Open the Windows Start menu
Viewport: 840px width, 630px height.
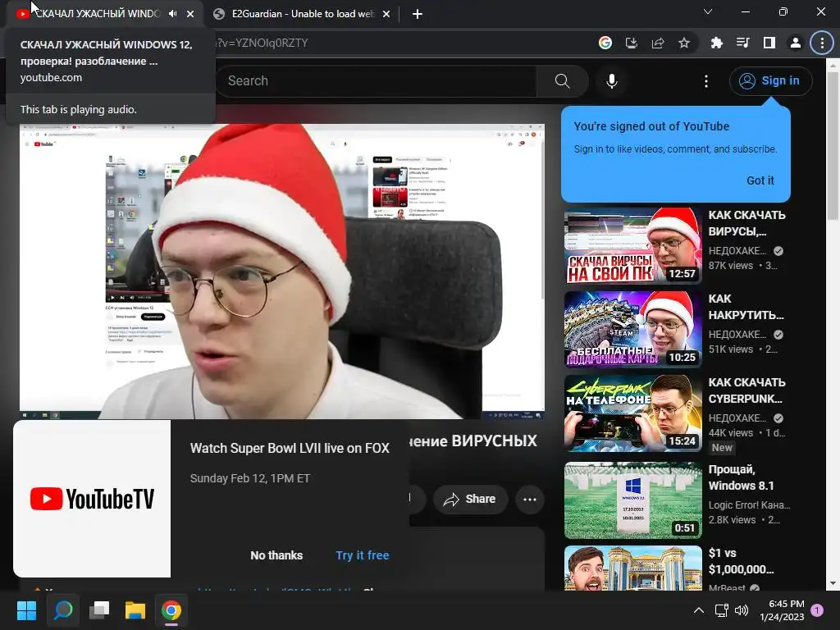pos(26,610)
